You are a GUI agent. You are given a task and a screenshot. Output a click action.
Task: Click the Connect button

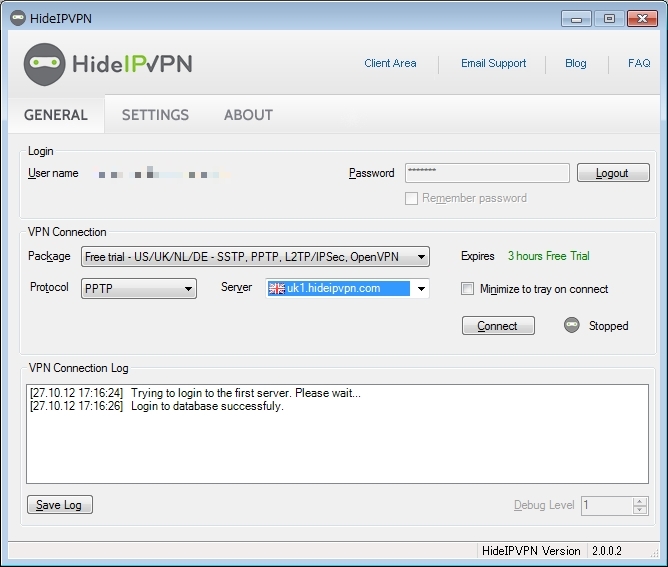coord(498,325)
